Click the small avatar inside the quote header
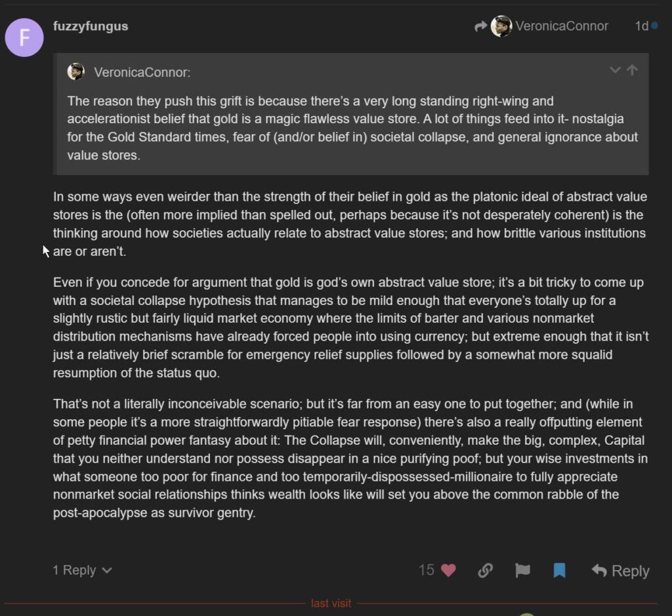This screenshot has height=616, width=672. pyautogui.click(x=76, y=72)
